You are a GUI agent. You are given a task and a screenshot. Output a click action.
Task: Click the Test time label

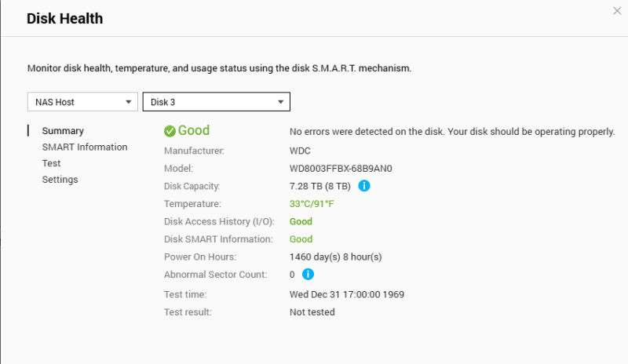(x=185, y=294)
